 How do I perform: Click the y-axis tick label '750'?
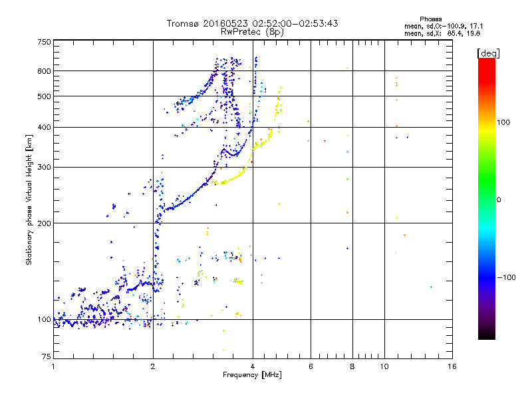44,42
